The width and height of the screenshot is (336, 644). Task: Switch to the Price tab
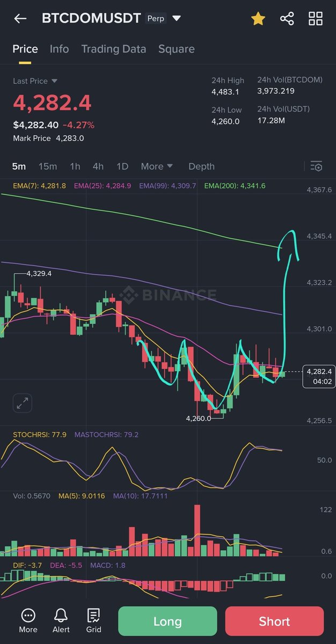[x=25, y=49]
